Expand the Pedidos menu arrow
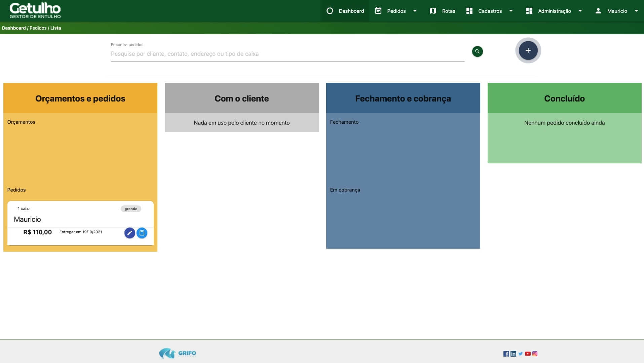Viewport: 644px width, 363px height. click(415, 11)
